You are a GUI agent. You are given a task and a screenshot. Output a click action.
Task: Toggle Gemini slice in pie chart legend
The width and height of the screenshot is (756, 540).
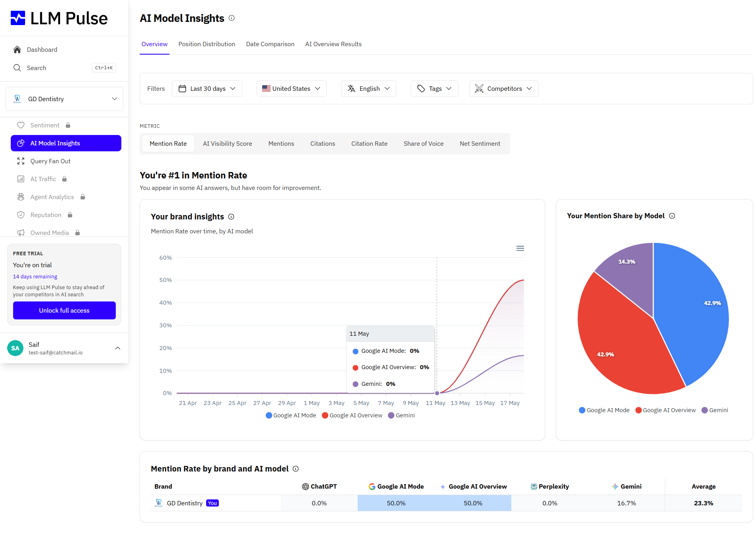click(715, 410)
